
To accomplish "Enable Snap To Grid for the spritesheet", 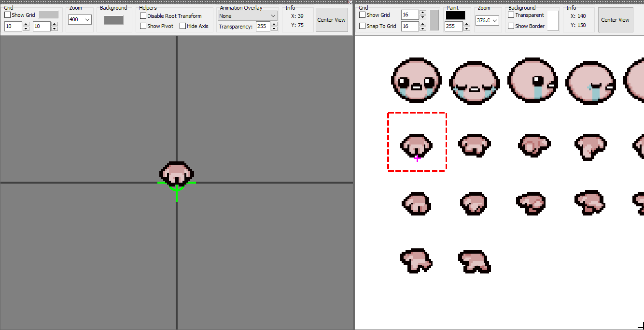I will (x=362, y=26).
